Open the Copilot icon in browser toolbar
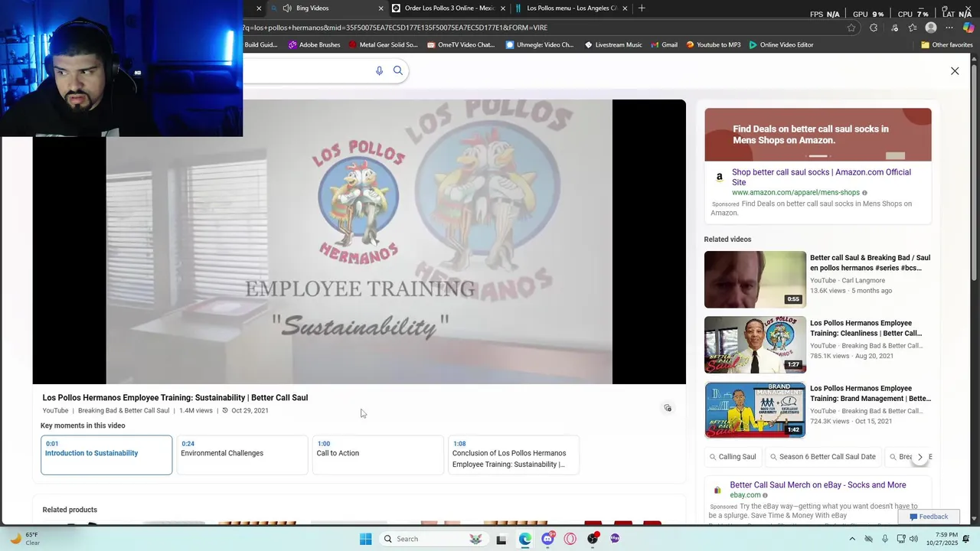This screenshot has height=551, width=980. pyautogui.click(x=969, y=28)
